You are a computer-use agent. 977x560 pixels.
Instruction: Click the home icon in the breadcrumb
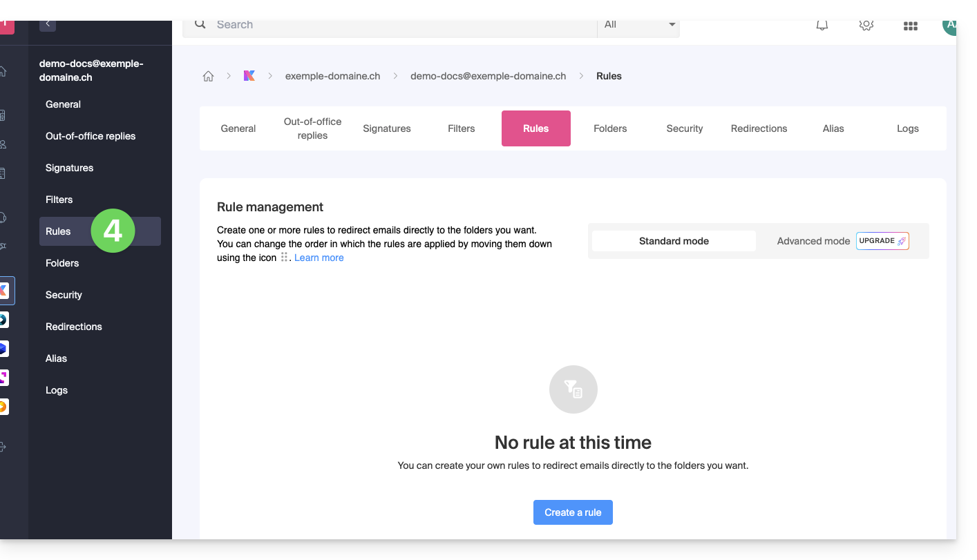(x=208, y=77)
